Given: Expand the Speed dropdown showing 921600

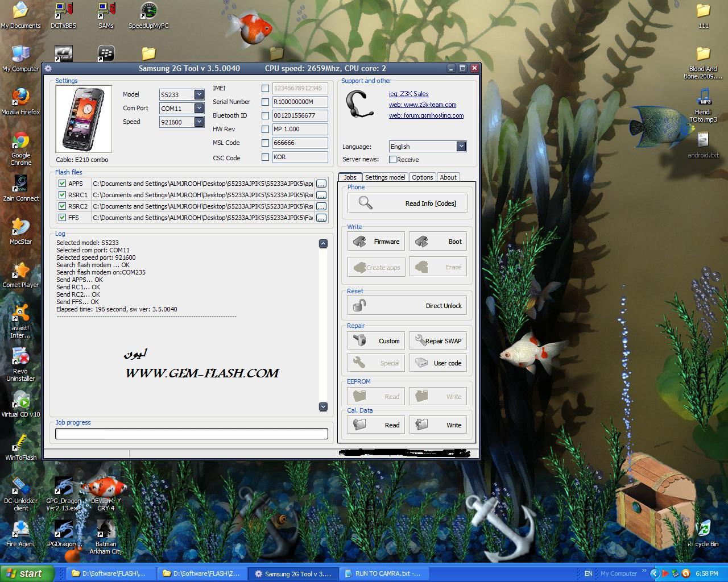Looking at the screenshot, I should pyautogui.click(x=199, y=122).
